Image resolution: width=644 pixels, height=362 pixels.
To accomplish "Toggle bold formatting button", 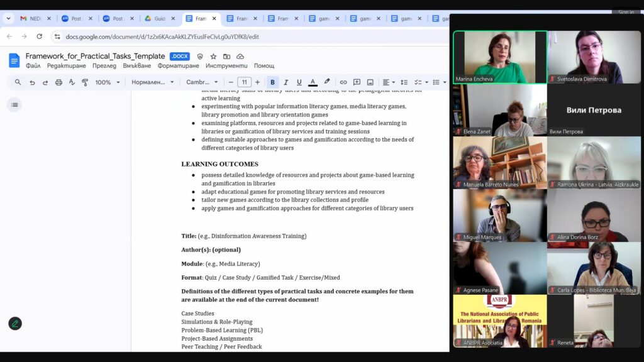I will [x=272, y=82].
